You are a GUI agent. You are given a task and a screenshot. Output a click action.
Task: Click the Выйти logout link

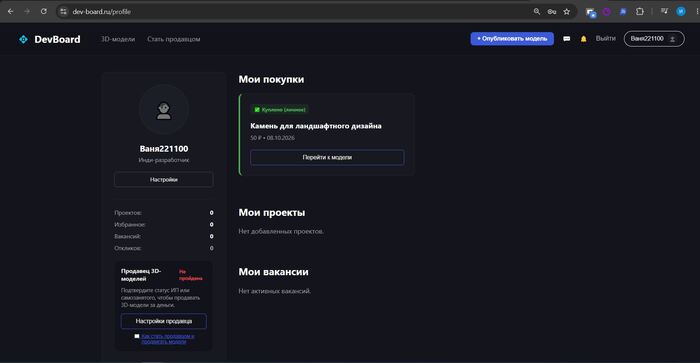point(605,38)
